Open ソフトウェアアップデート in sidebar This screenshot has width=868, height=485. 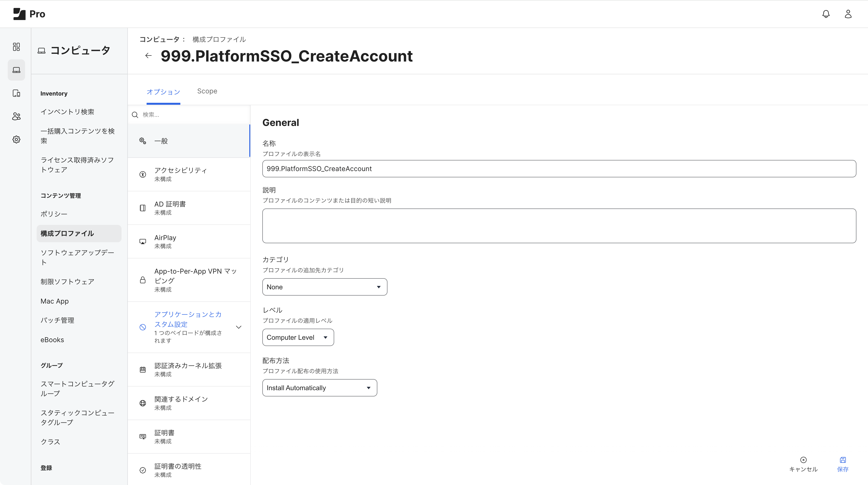[77, 257]
